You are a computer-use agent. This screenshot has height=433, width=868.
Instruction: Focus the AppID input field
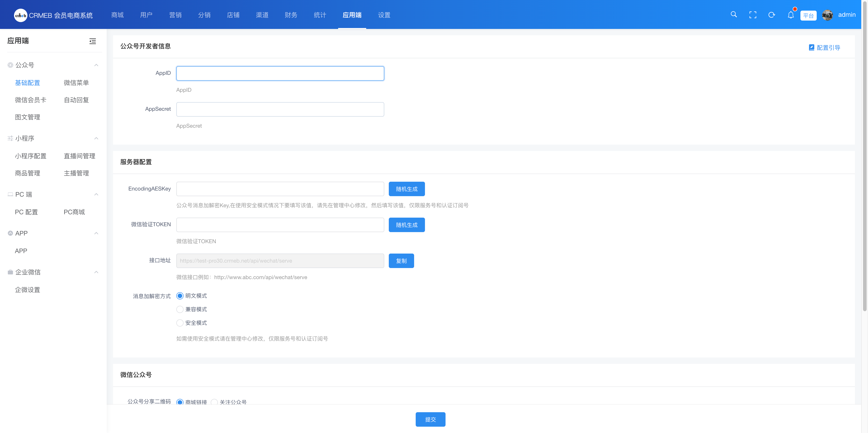(280, 73)
